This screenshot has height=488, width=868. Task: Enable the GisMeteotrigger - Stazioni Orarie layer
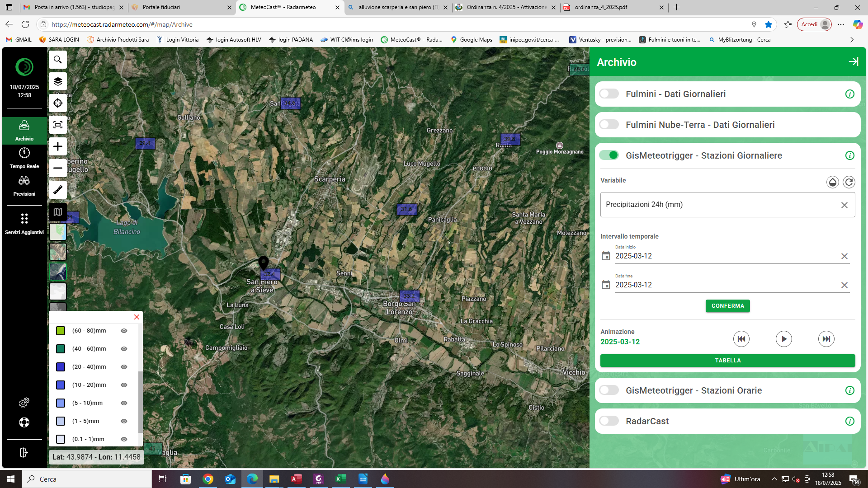[609, 390]
